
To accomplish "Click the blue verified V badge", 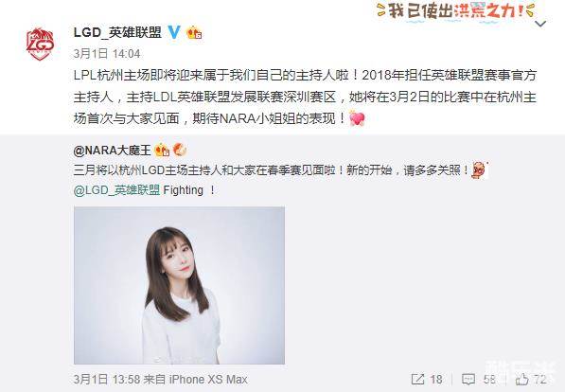I will [174, 32].
